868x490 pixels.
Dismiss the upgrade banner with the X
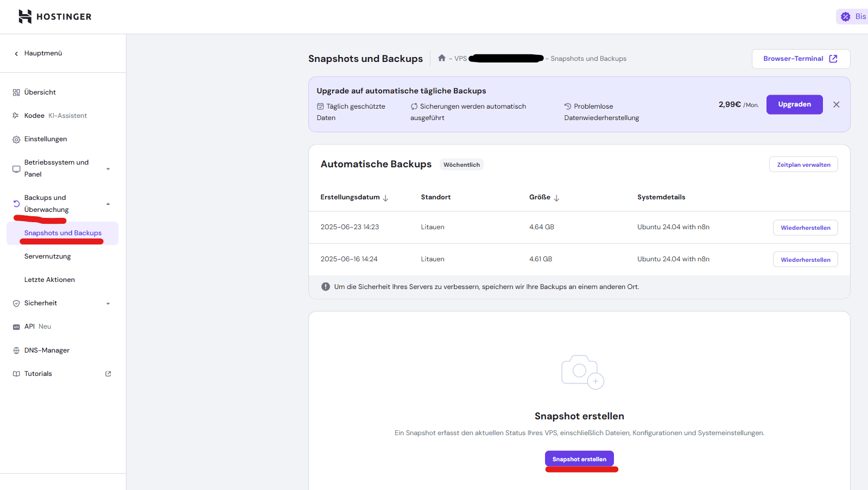coord(837,104)
